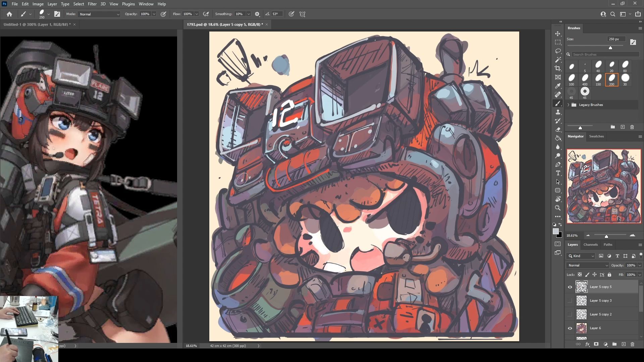
Task: Show Layer 5 copy 3 visibility box
Action: 570,301
